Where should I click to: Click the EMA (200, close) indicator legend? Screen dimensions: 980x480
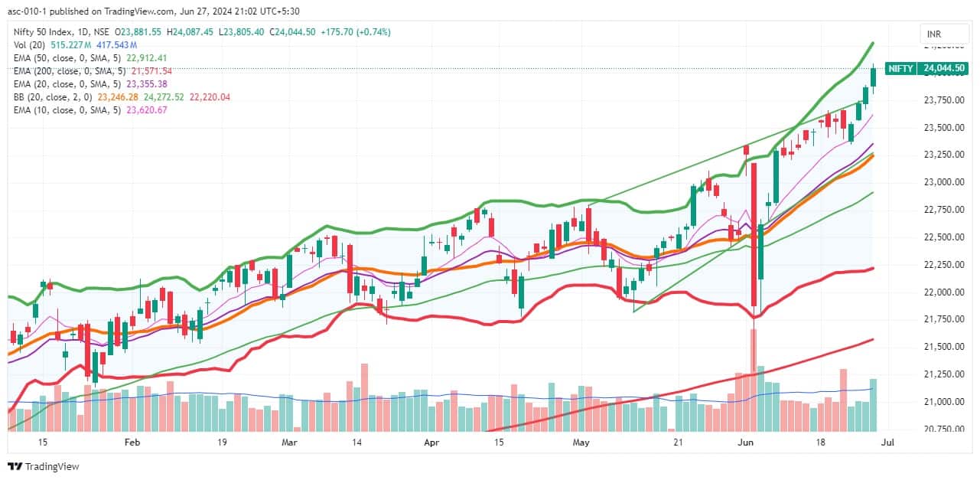point(70,70)
